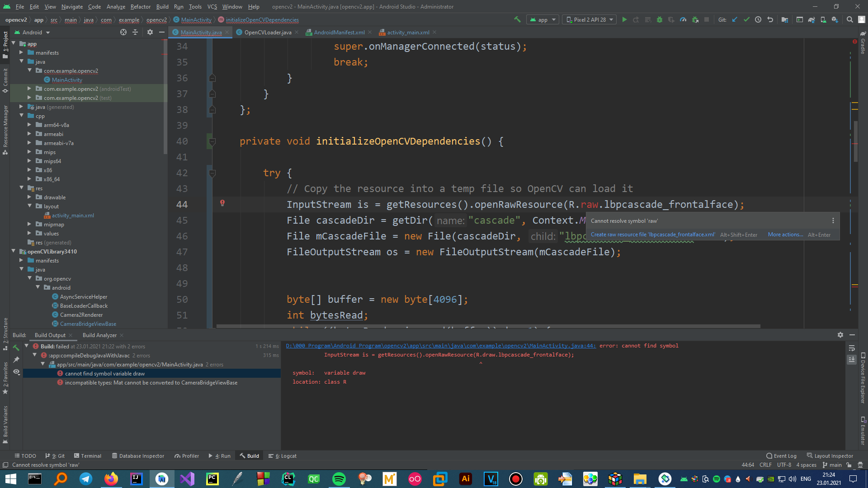
Task: Open the Refactor menu
Action: (140, 6)
